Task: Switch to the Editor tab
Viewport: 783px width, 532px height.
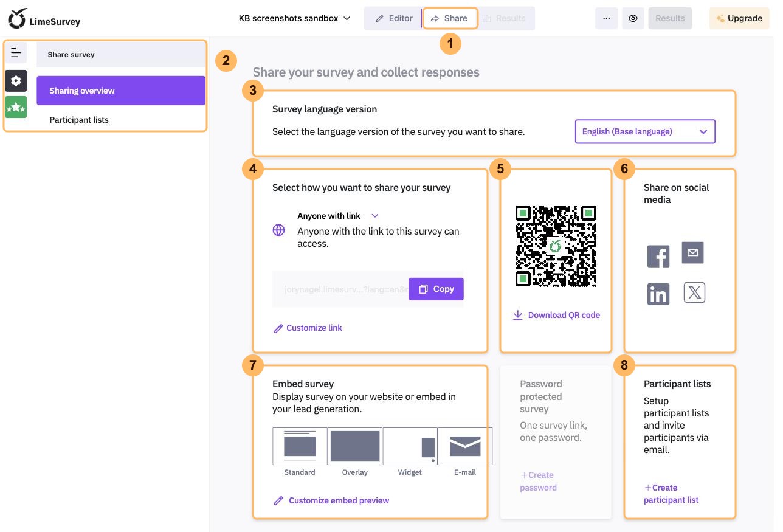Action: coord(393,18)
